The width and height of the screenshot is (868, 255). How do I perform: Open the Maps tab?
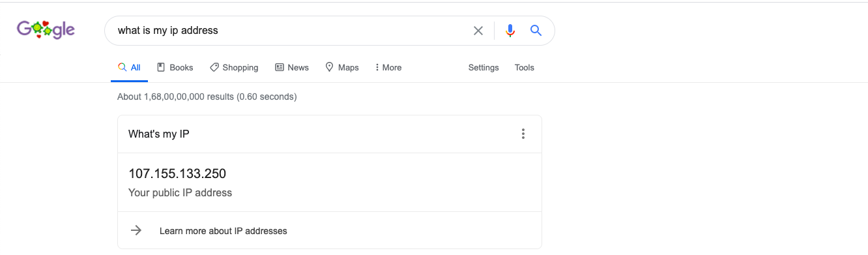point(342,67)
